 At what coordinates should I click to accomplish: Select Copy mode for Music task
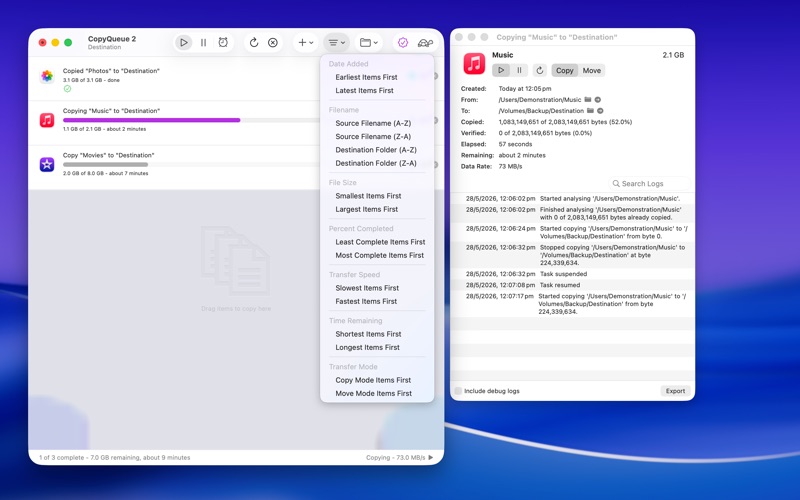[x=564, y=70]
